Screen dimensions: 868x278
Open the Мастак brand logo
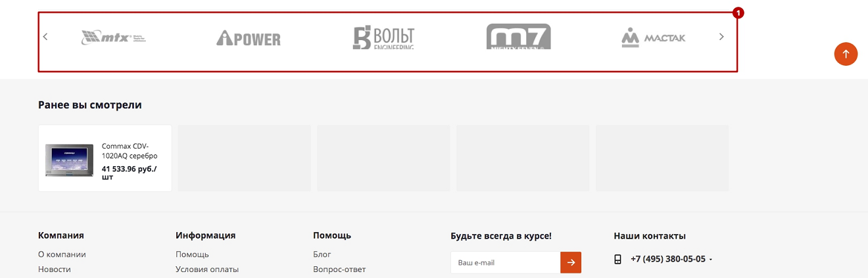[x=653, y=37]
